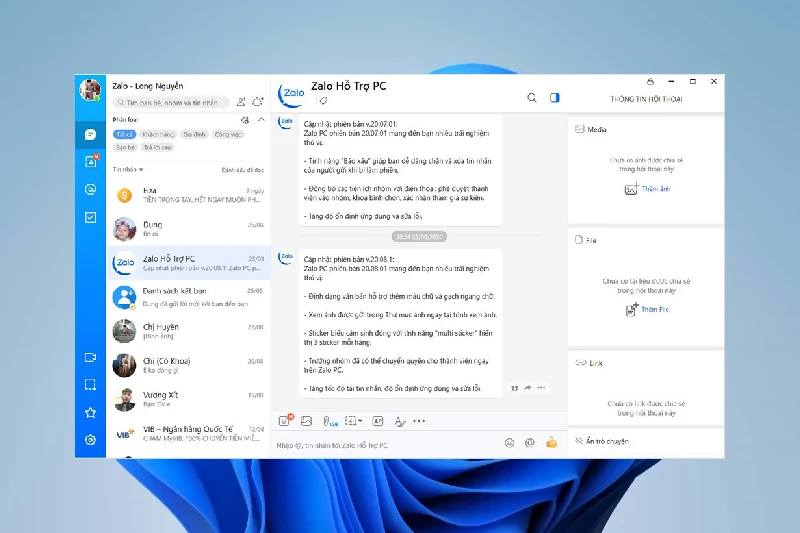Forward the last message with arrow icon
Viewport: 800px width, 533px height.
point(528,388)
